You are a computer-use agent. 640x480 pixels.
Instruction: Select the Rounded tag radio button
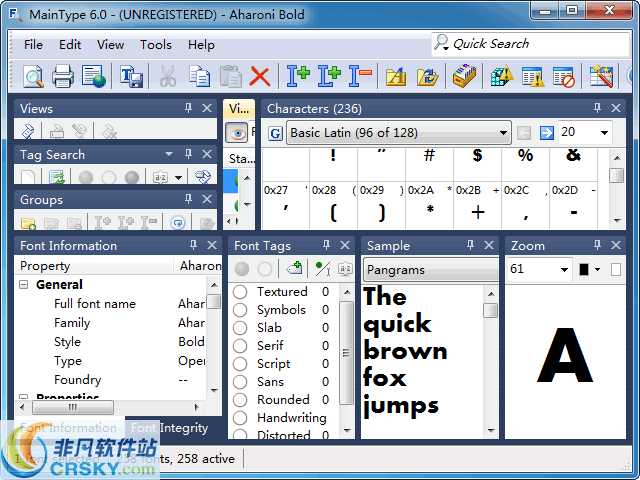tap(240, 400)
